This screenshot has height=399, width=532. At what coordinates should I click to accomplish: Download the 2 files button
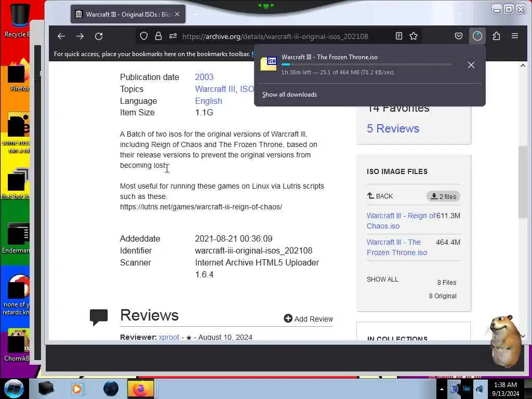(x=443, y=196)
